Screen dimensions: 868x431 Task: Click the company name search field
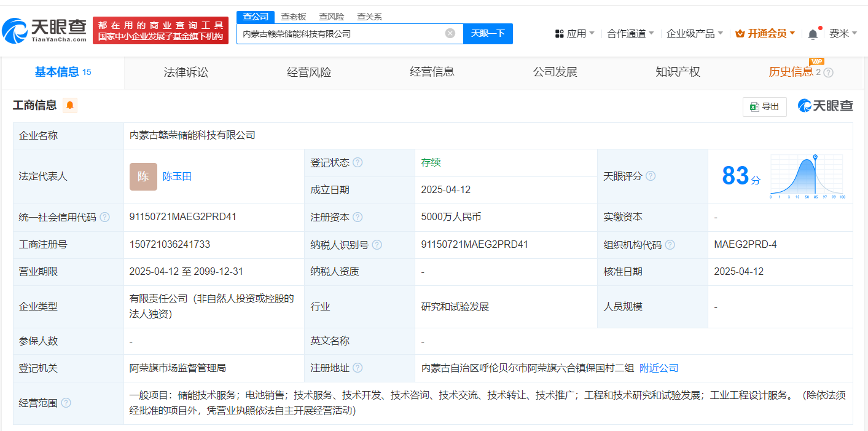pos(341,34)
